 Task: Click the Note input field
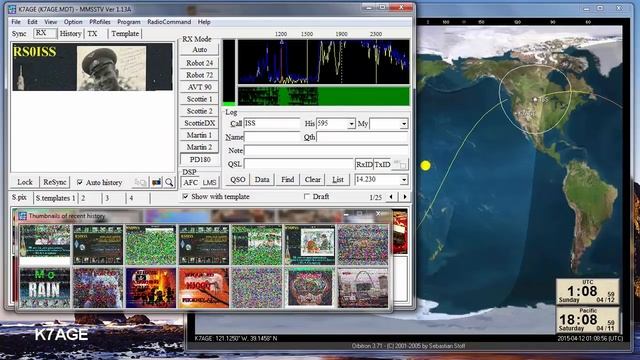click(326, 151)
